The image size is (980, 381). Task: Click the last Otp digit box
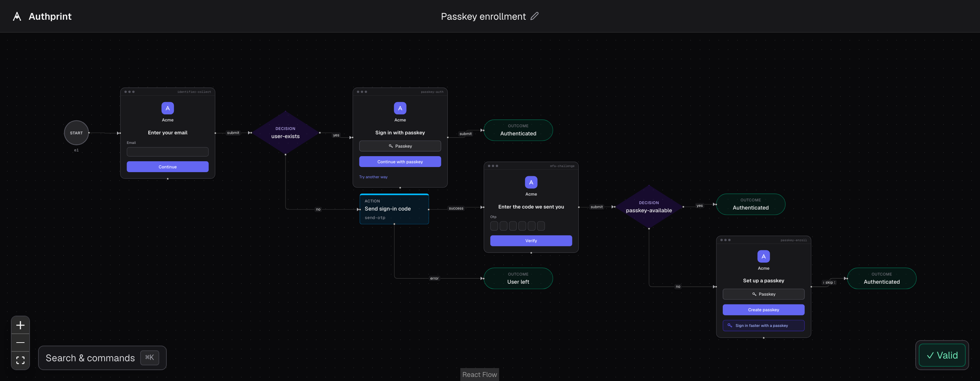coord(541,226)
